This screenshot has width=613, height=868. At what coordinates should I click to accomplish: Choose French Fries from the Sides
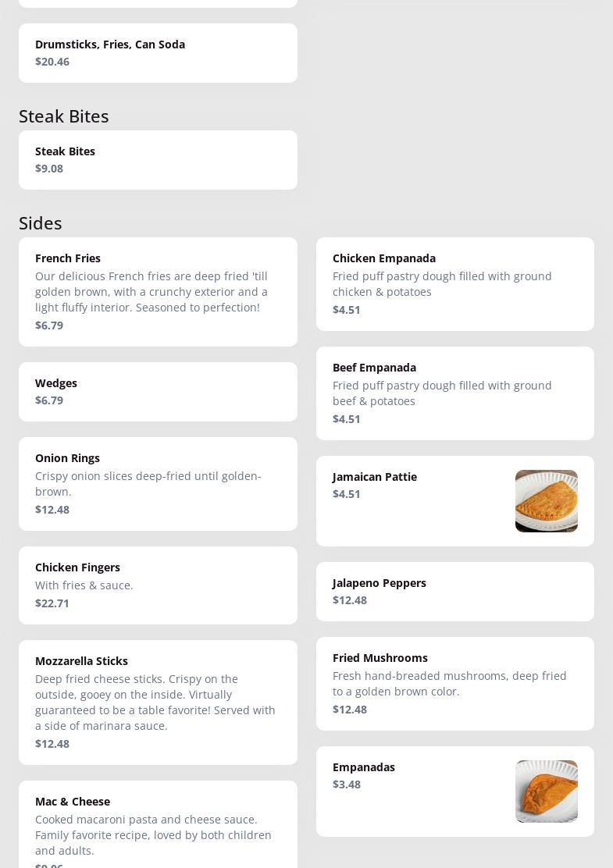68,258
